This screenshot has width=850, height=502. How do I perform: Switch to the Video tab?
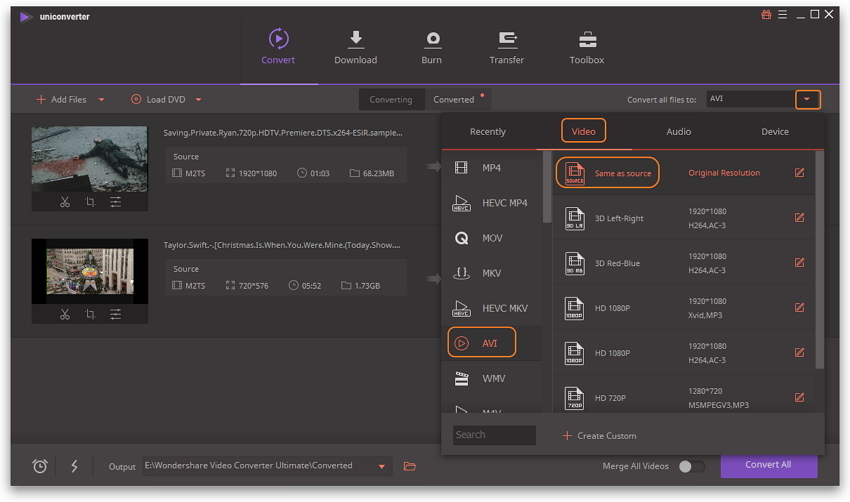pyautogui.click(x=583, y=131)
